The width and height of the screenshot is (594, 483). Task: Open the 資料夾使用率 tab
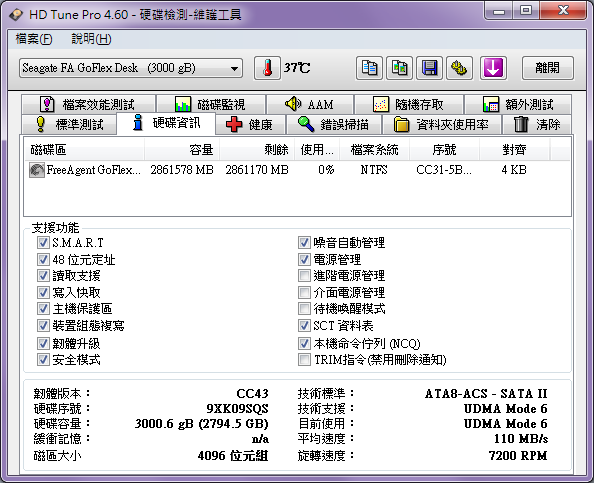pos(441,124)
